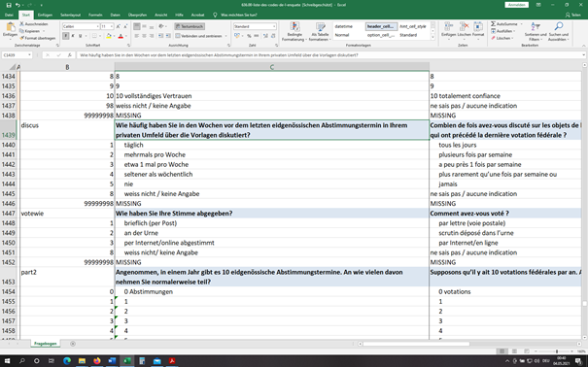The image size is (588, 367).
Task: Open Firefox from the taskbar
Action: click(x=97, y=361)
